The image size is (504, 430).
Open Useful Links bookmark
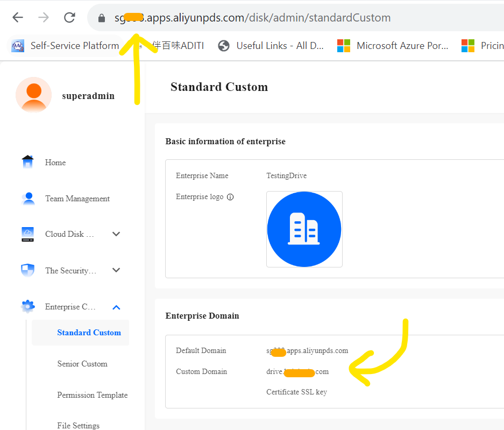271,46
